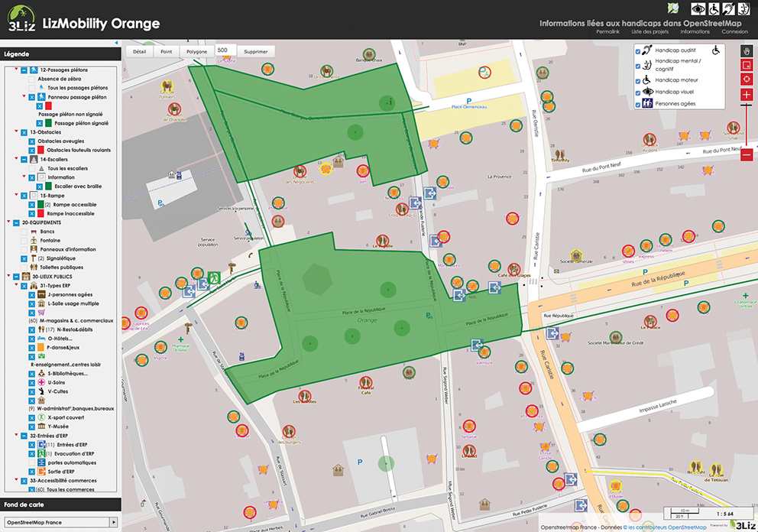This screenshot has width=758, height=532.
Task: Uncheck Personnes agées filter
Action: tap(637, 105)
